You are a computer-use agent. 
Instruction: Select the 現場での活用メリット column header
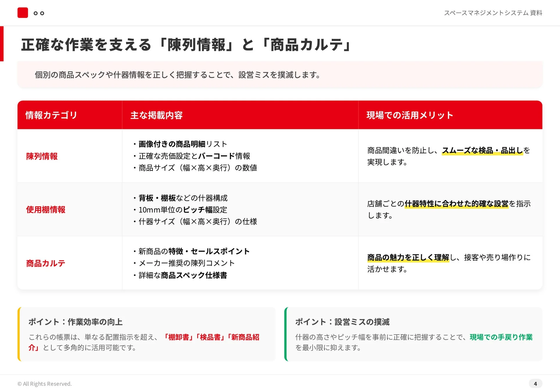(409, 115)
